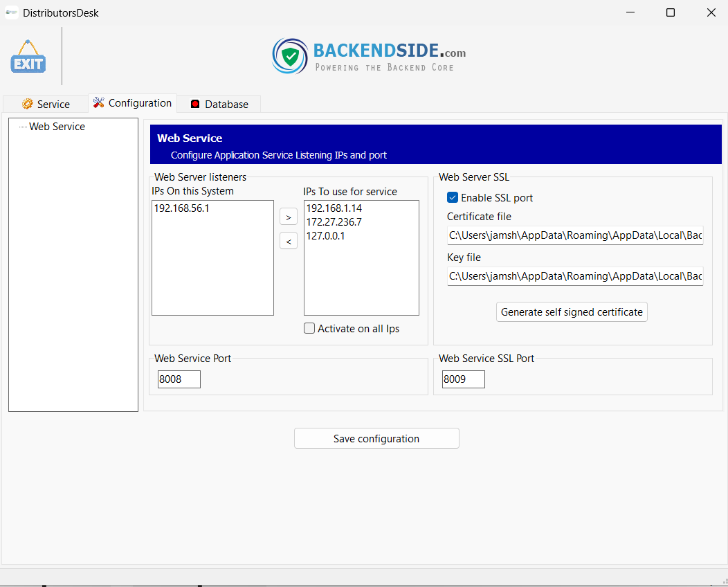Click Save configuration button

(x=376, y=438)
